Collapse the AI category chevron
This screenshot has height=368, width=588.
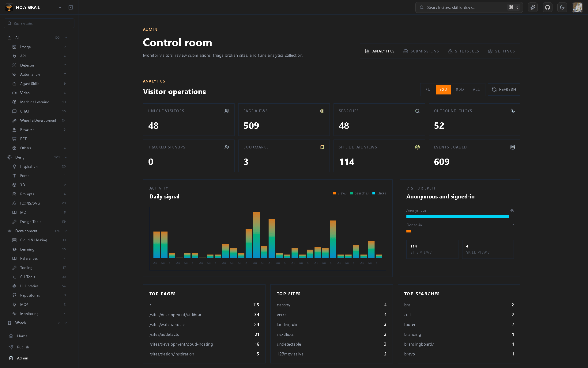click(66, 38)
